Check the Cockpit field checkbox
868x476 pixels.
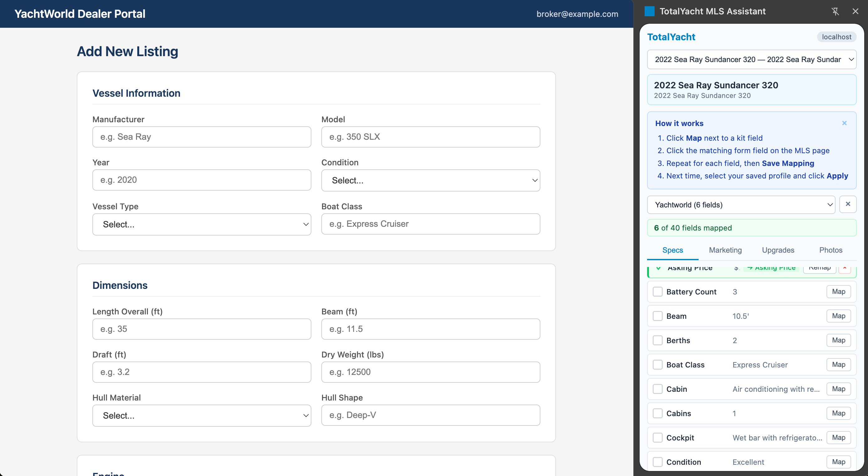(x=657, y=438)
